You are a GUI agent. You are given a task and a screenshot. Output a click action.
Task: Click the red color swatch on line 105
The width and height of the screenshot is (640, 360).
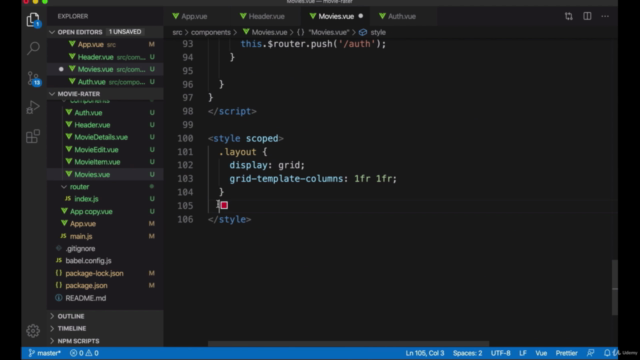click(x=224, y=205)
